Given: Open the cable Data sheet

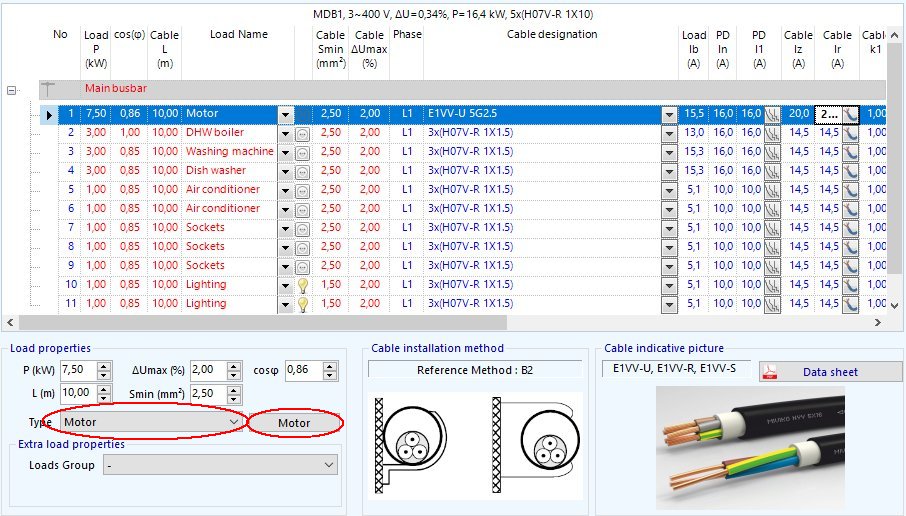Looking at the screenshot, I should [x=830, y=372].
